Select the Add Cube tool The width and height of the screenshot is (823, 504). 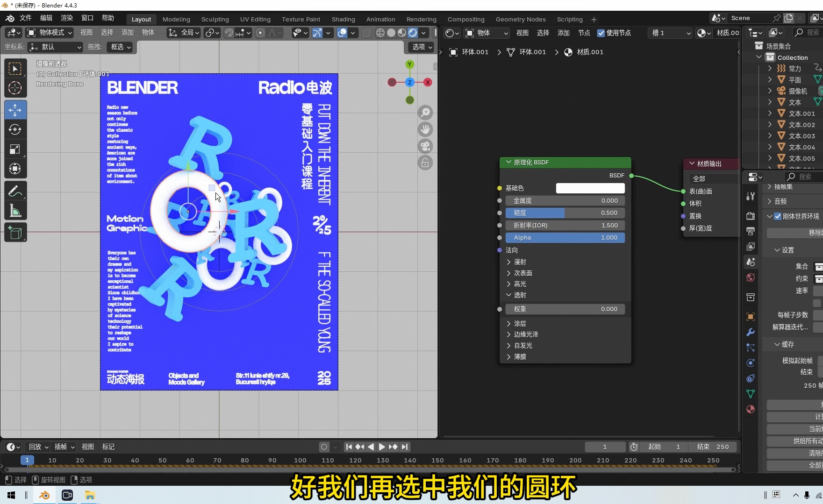[15, 233]
